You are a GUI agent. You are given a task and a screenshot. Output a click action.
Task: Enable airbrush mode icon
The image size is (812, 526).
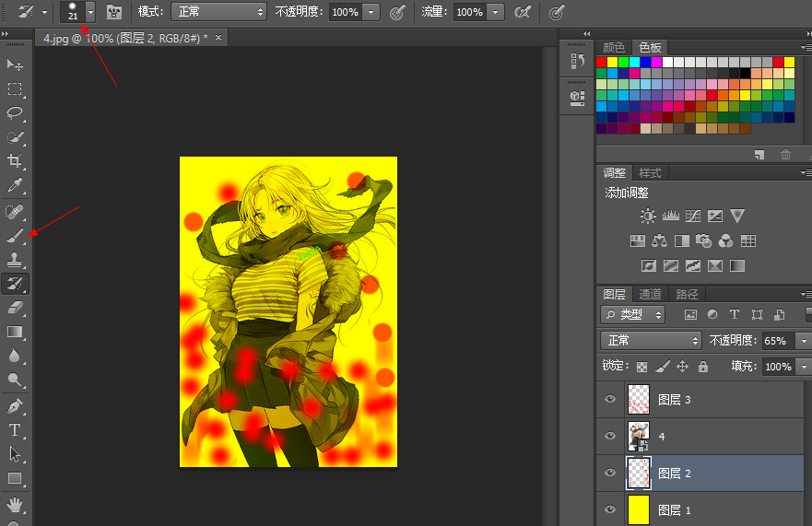(523, 12)
